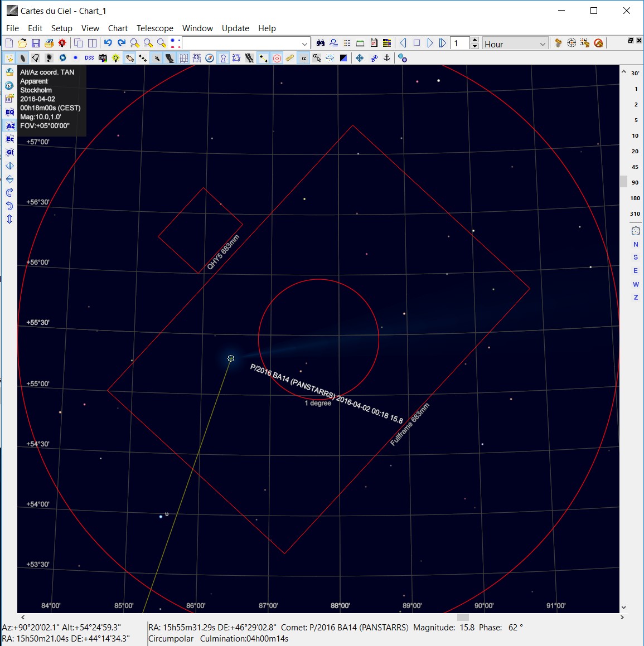Click the yellow light bulb icon
Screen dimensions: 644x646
click(x=116, y=58)
